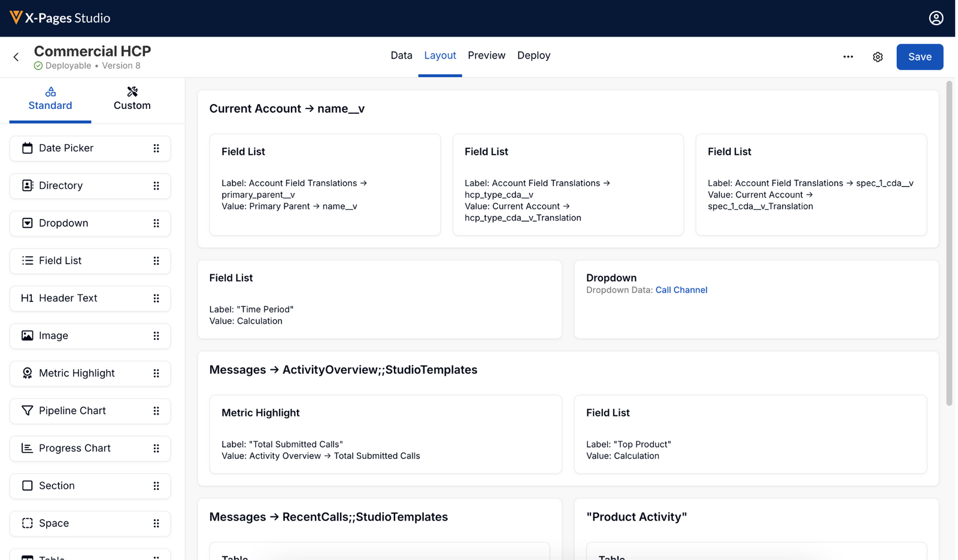
Task: Open the more options ellipsis menu
Action: 848,57
